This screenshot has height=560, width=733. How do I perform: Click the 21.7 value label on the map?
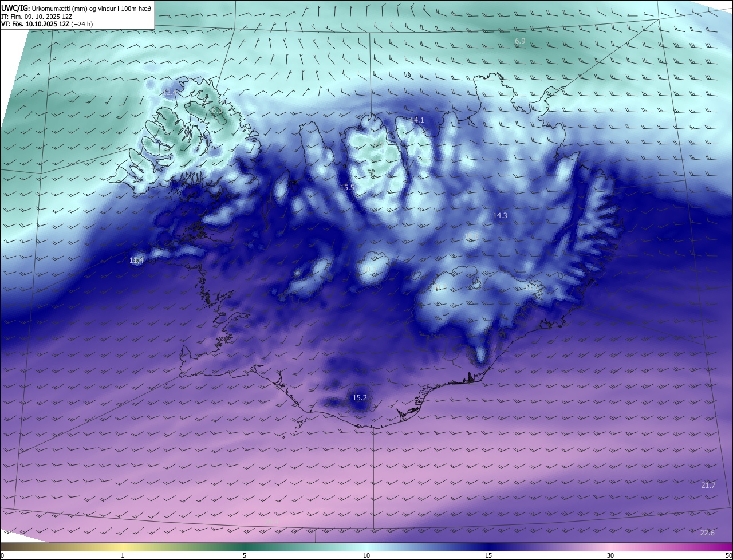(708, 485)
